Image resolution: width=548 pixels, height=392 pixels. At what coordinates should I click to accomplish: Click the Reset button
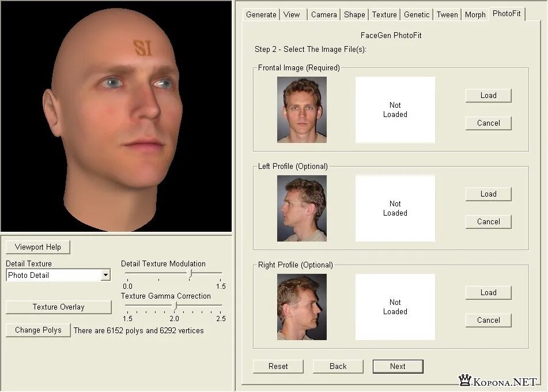pyautogui.click(x=278, y=367)
